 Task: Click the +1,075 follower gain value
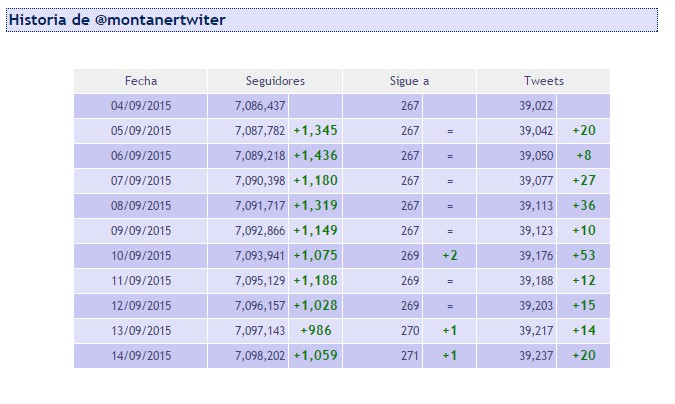(x=315, y=256)
